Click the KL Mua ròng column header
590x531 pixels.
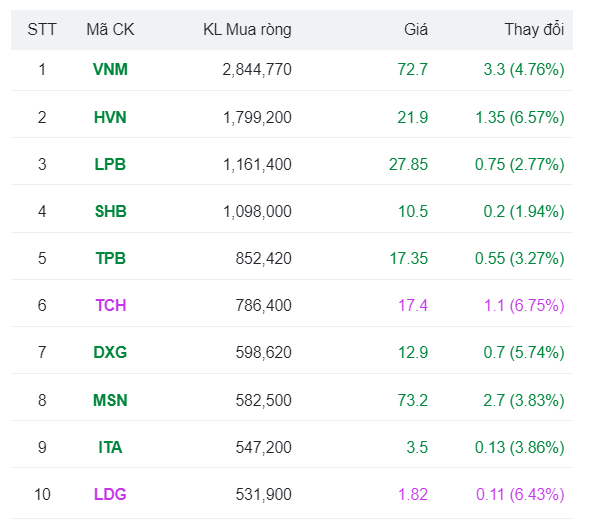coord(247,29)
